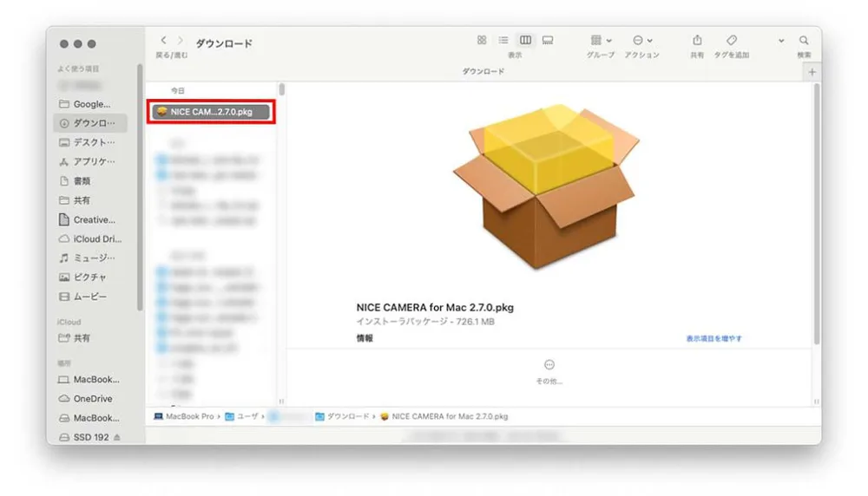
Task: Switch to icon grid view
Action: [482, 40]
